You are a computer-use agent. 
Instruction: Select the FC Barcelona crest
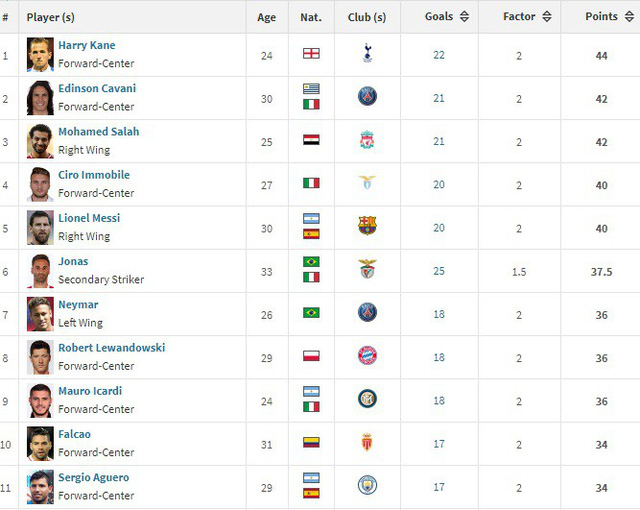367,226
